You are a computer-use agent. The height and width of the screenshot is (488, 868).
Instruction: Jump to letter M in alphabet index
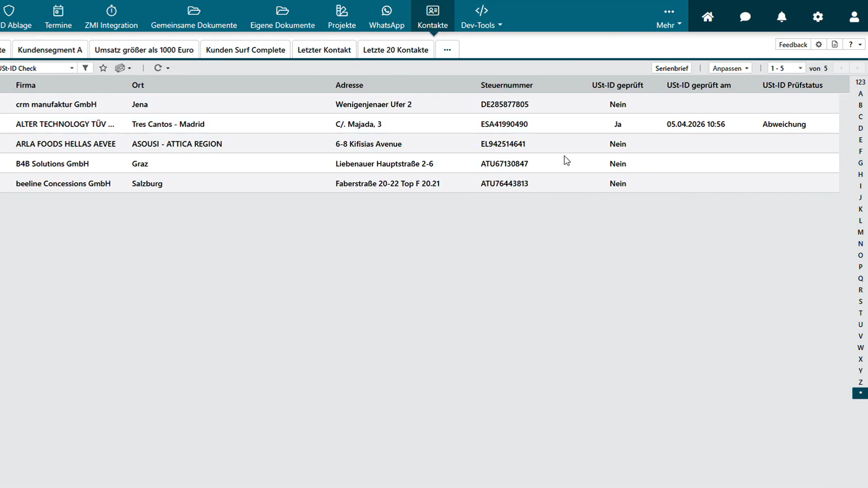click(x=860, y=232)
